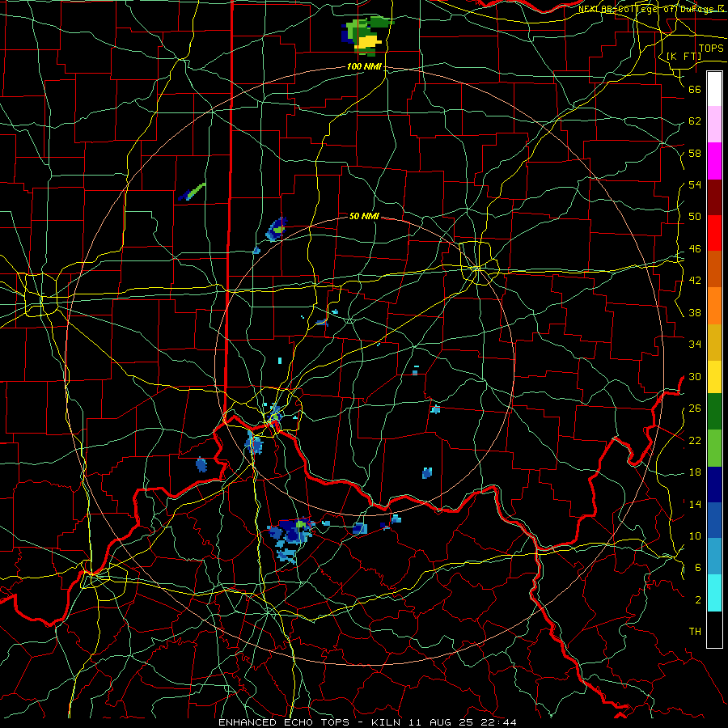The height and width of the screenshot is (728, 728).
Task: Click the yellow-green echo beyond the 100 NMI ring
Action: 366,36
